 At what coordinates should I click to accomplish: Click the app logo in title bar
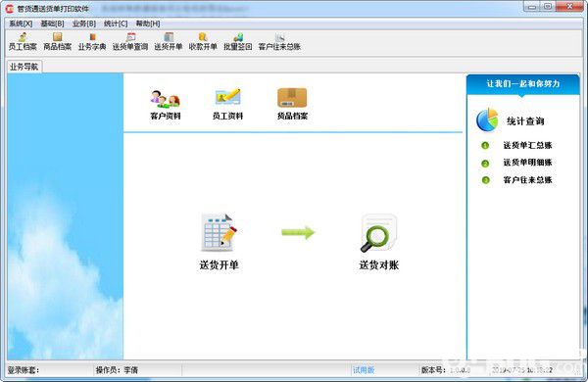pyautogui.click(x=10, y=8)
